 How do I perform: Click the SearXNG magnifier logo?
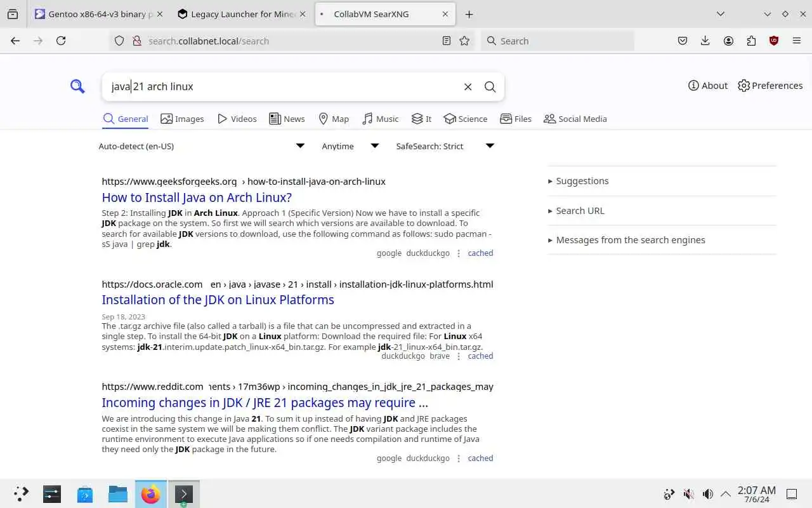(x=77, y=86)
